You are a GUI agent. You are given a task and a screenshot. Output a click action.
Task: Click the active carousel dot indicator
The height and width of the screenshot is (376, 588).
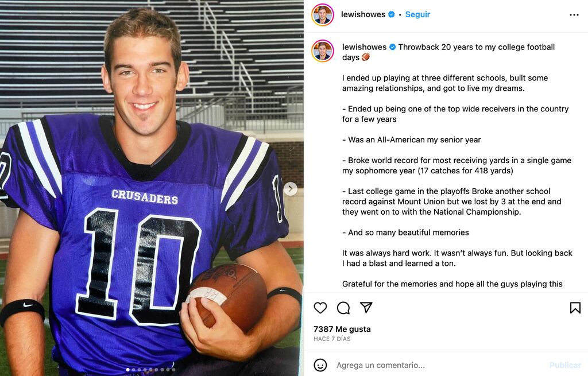pos(128,370)
